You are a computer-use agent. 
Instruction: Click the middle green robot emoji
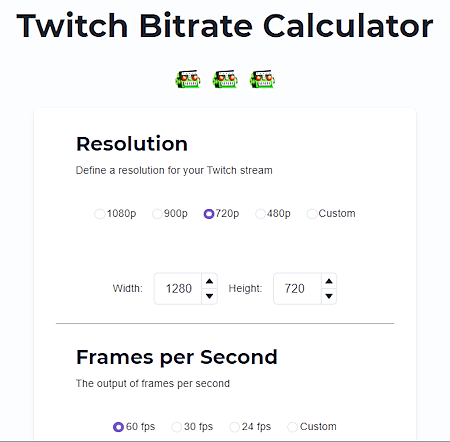(225, 79)
